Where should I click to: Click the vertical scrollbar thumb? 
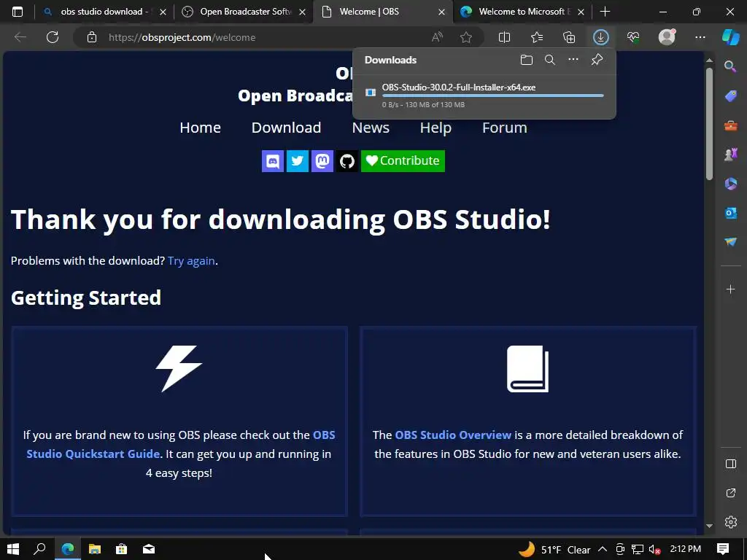click(x=709, y=124)
